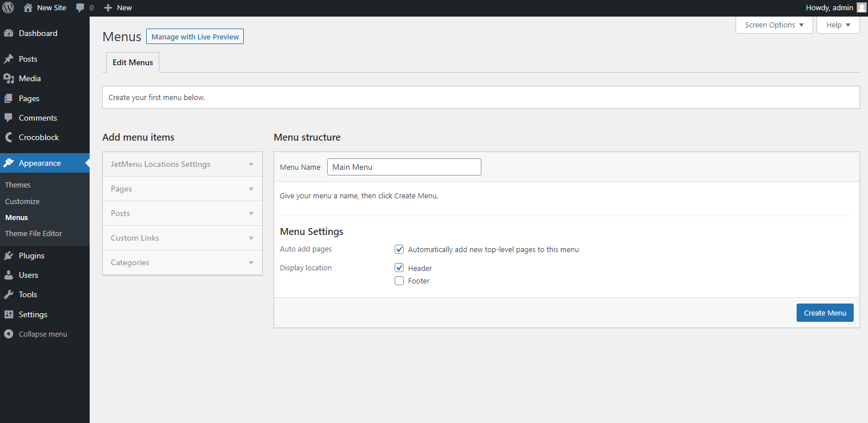Click the Users person icon
The image size is (868, 423).
tap(9, 275)
